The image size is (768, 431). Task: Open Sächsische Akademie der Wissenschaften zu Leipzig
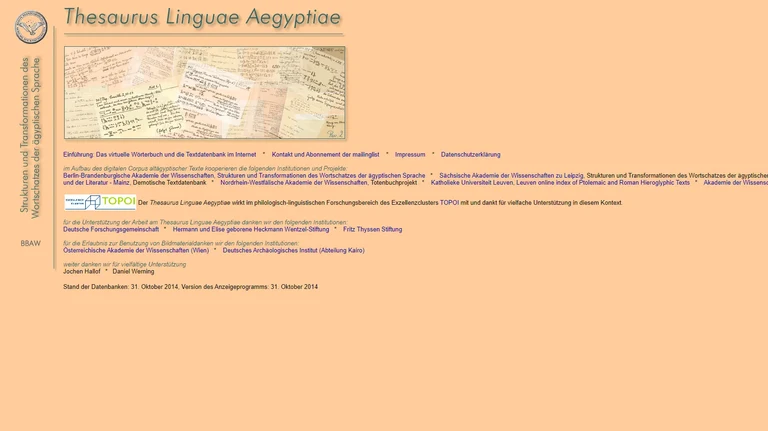511,176
